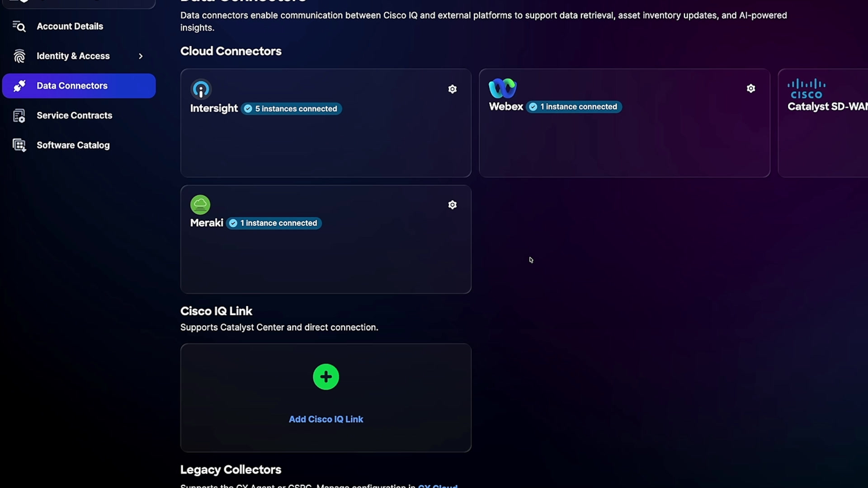Viewport: 868px width, 488px height.
Task: Click the Service Contracts sidebar icon
Action: (19, 116)
